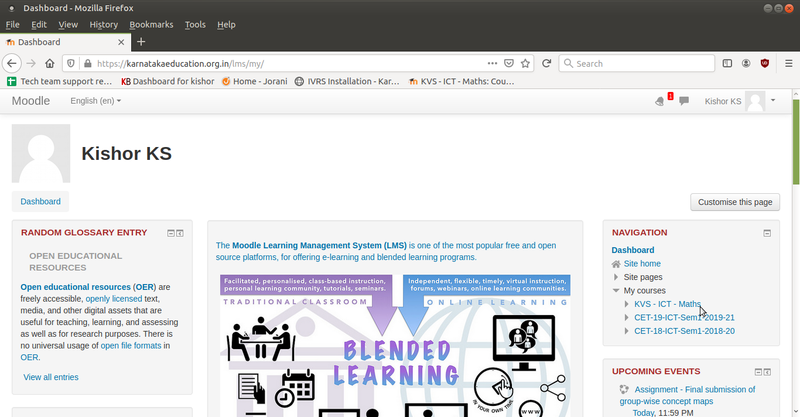This screenshot has width=800, height=417.
Task: Open the Edit menu
Action: click(x=39, y=24)
